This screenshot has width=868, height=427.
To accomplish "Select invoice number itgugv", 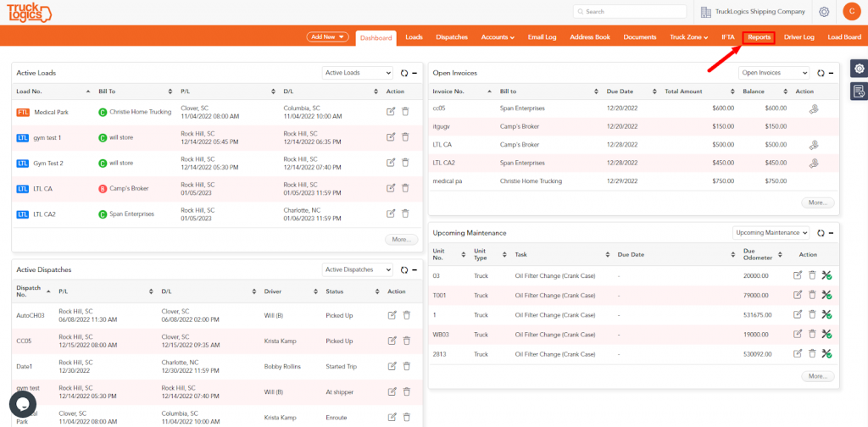I will 441,127.
